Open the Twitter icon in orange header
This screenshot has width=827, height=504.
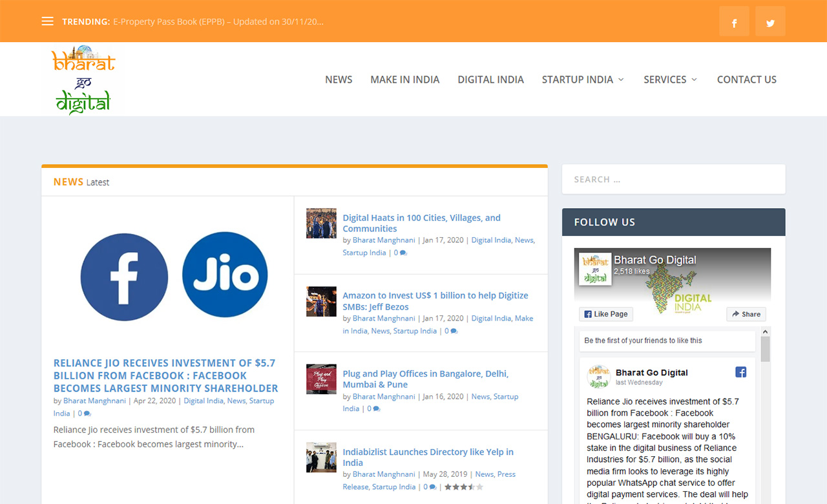tap(770, 21)
